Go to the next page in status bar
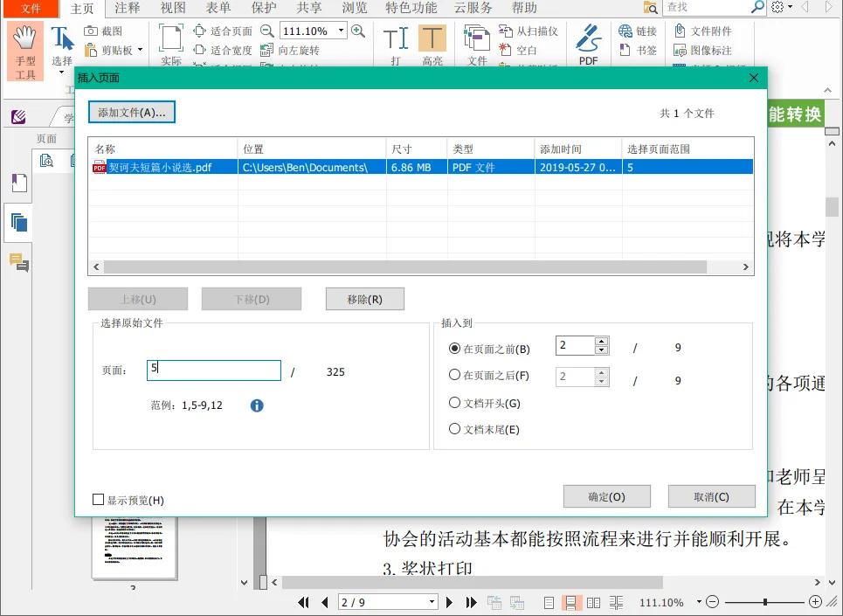Viewport: 843px width, 616px height. click(x=450, y=602)
